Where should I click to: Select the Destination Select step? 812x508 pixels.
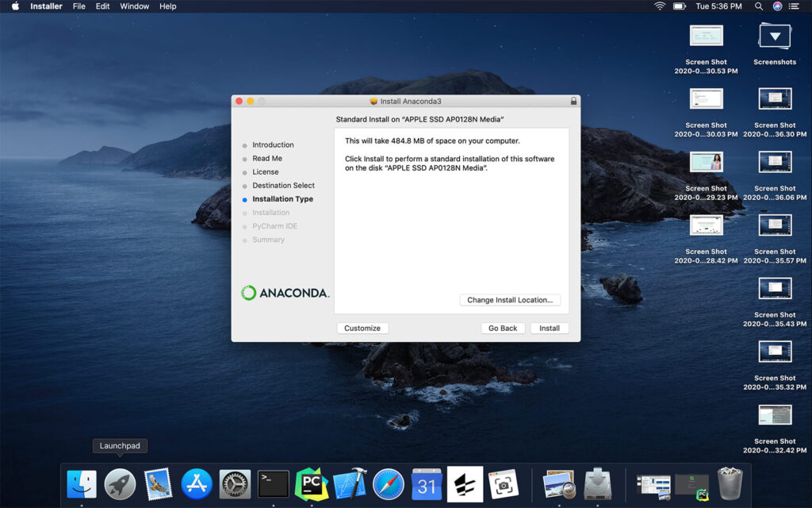pos(283,185)
